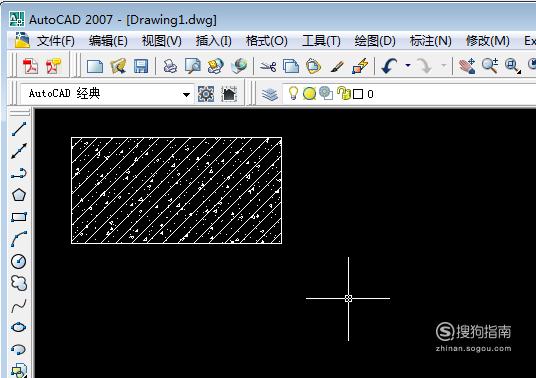Select the Arc draw tool
This screenshot has height=378, width=536.
(19, 239)
